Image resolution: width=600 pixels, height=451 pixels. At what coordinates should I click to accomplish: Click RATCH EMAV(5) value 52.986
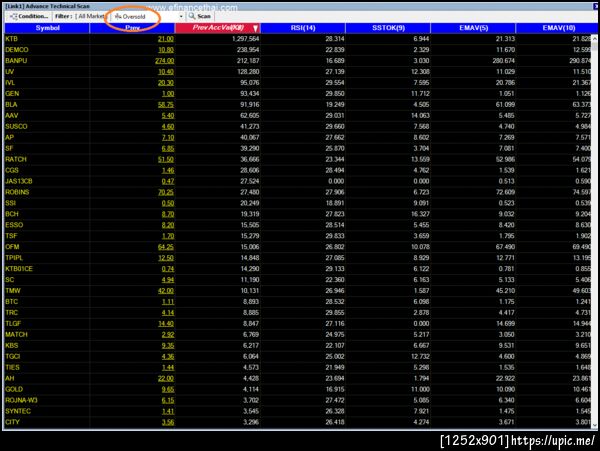(505, 160)
